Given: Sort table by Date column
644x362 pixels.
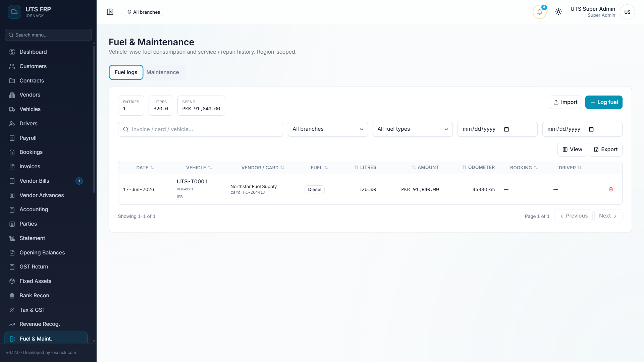Looking at the screenshot, I should (x=145, y=168).
